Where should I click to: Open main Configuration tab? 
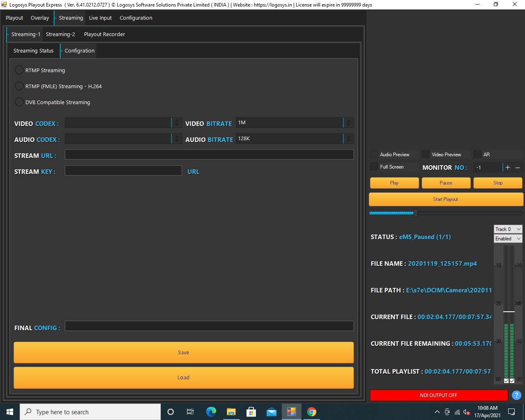(x=136, y=18)
